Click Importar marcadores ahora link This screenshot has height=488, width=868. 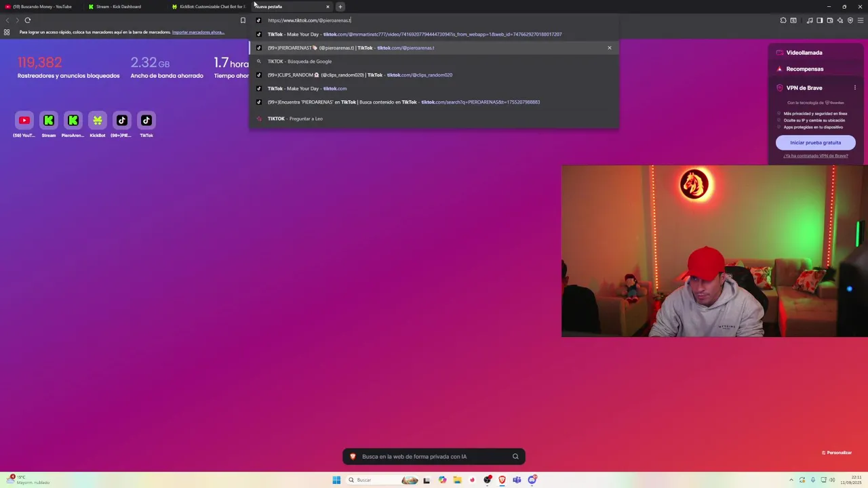point(198,32)
